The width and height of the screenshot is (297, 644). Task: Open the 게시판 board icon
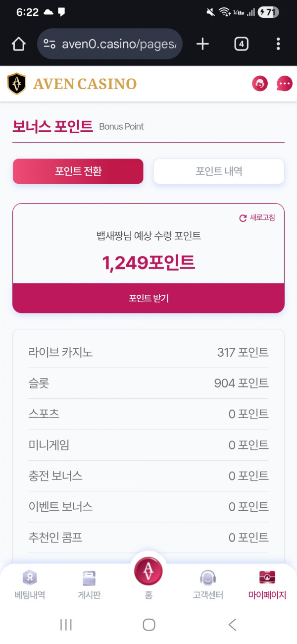click(x=89, y=583)
